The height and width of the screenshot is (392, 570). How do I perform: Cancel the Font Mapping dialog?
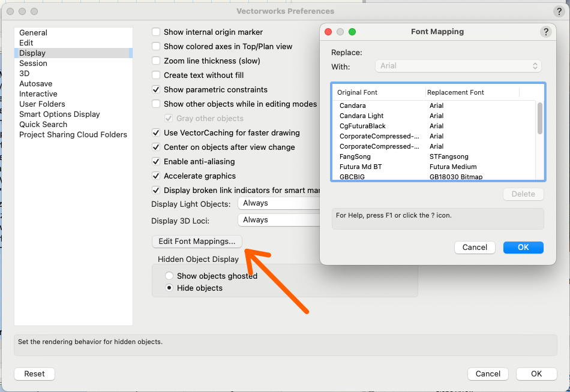point(475,247)
